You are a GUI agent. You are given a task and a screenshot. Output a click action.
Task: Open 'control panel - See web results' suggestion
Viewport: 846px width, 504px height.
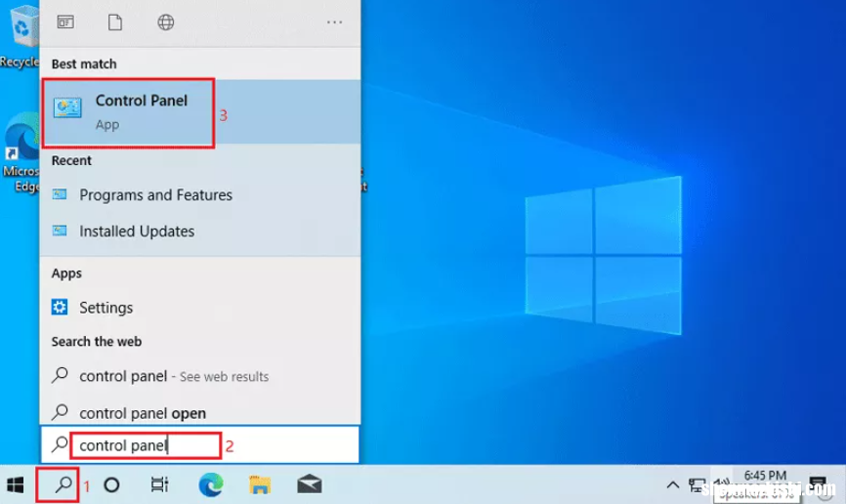pos(199,376)
